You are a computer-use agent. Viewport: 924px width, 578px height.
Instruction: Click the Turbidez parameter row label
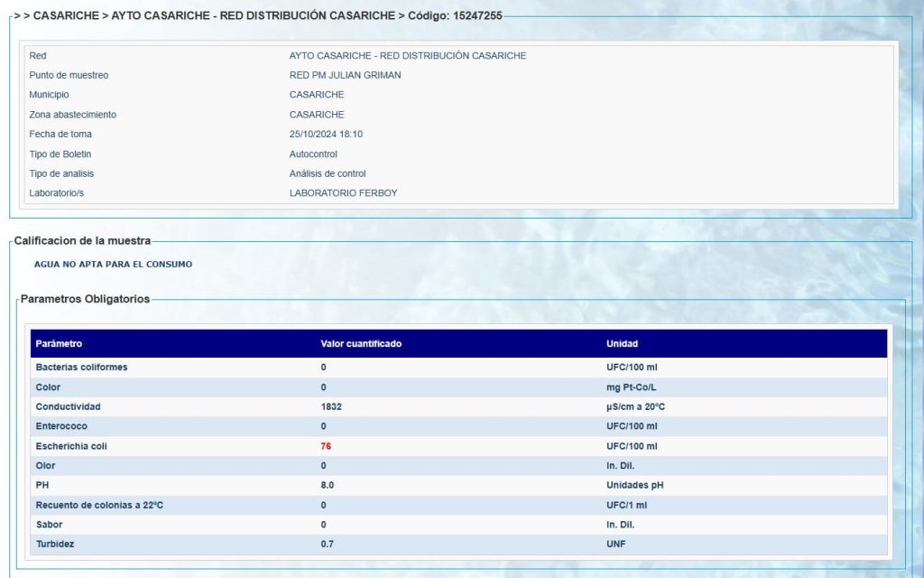click(x=55, y=544)
